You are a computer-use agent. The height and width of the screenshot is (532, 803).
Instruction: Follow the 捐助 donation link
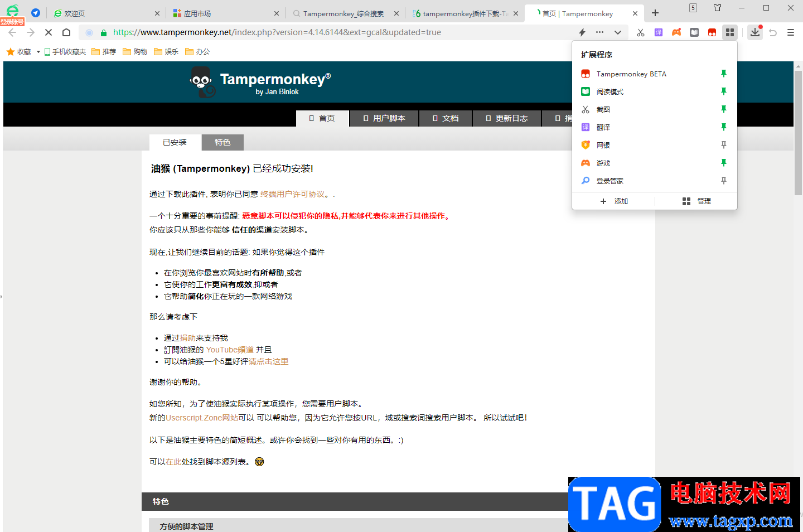[187, 338]
